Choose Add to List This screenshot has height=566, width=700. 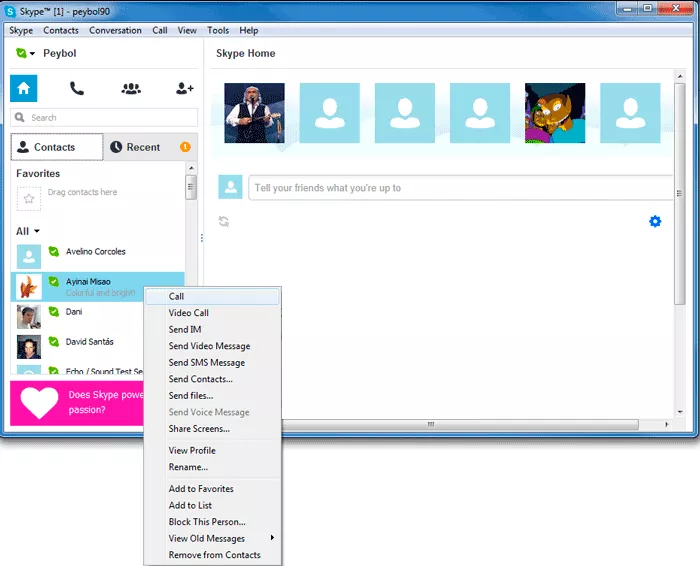coord(213,505)
